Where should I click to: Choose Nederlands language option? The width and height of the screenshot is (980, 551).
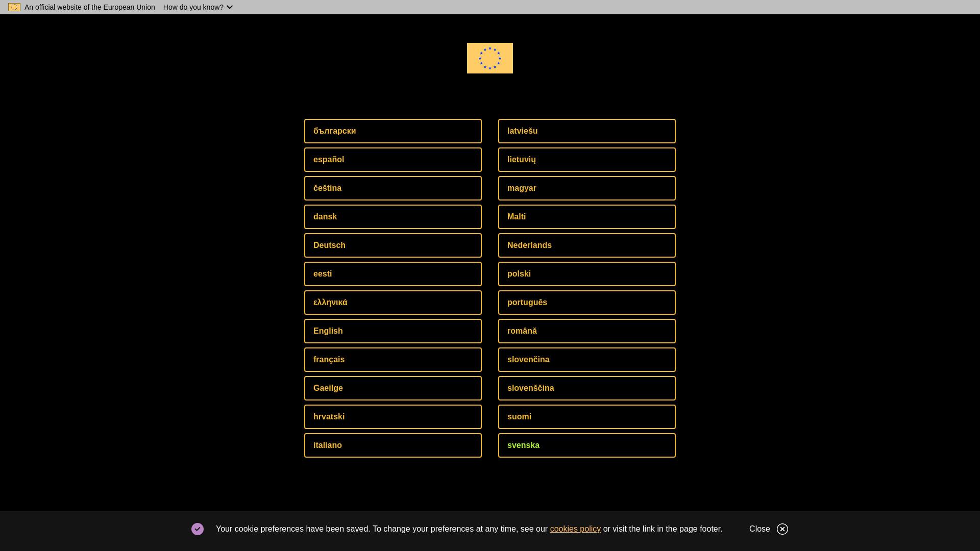point(587,245)
